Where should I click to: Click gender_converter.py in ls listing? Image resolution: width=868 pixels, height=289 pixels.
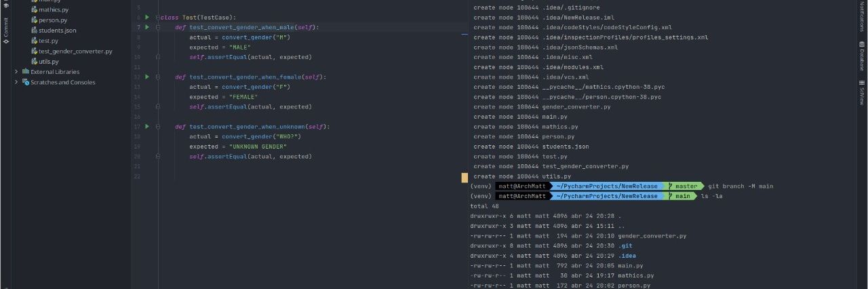tap(652, 235)
